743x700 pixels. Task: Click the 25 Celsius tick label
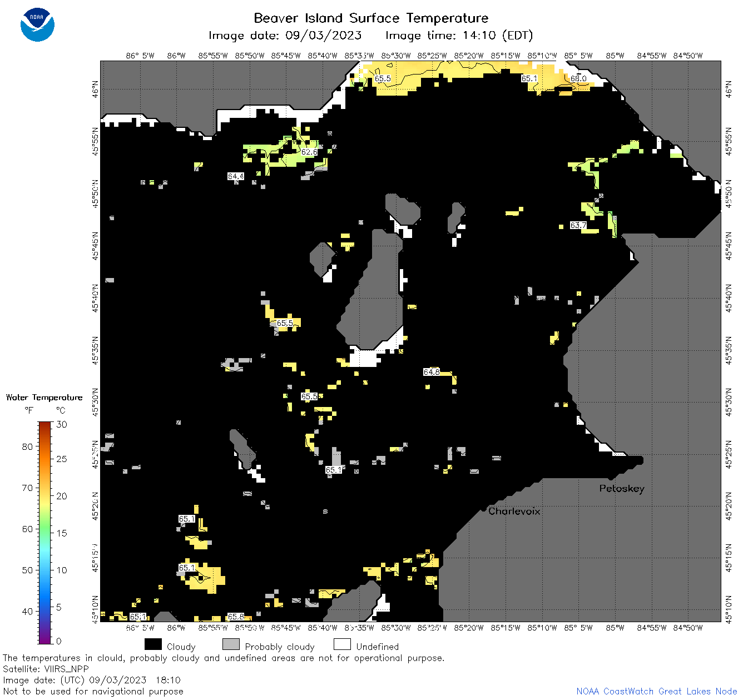(62, 459)
